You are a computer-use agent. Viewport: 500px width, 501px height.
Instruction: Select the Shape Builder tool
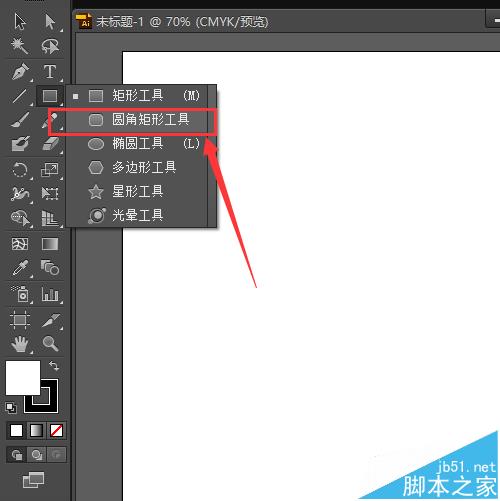pos(20,218)
